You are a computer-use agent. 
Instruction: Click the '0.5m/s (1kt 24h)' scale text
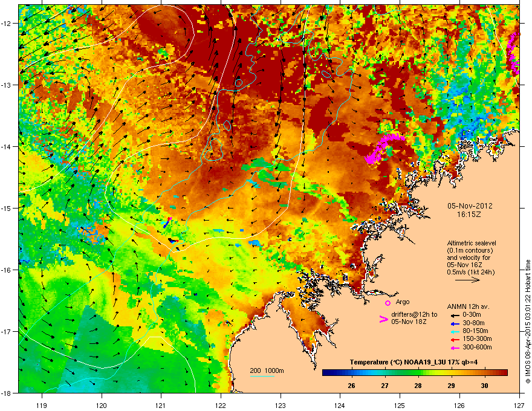click(x=470, y=272)
